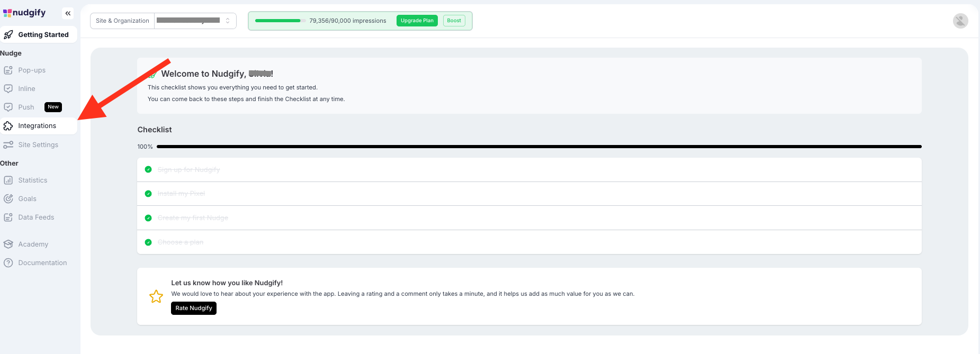Click the Inline sidebar icon
Image resolution: width=980 pixels, height=354 pixels.
click(8, 89)
